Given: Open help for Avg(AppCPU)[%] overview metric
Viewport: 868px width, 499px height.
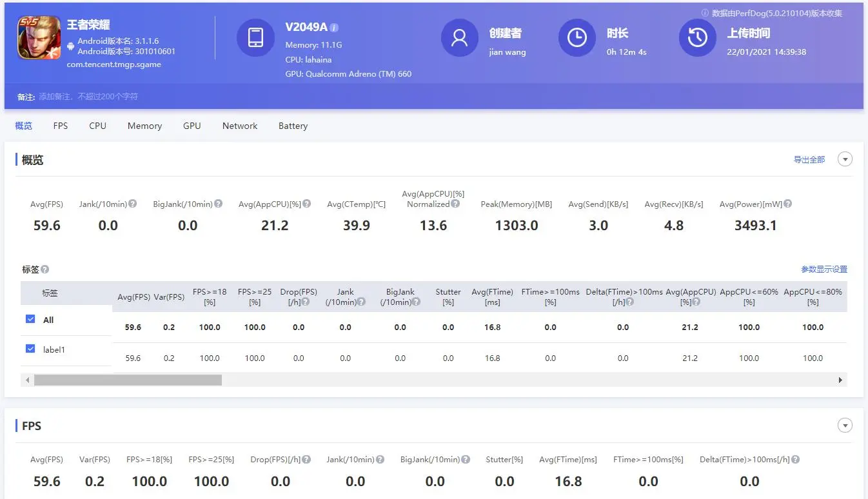Looking at the screenshot, I should point(307,204).
